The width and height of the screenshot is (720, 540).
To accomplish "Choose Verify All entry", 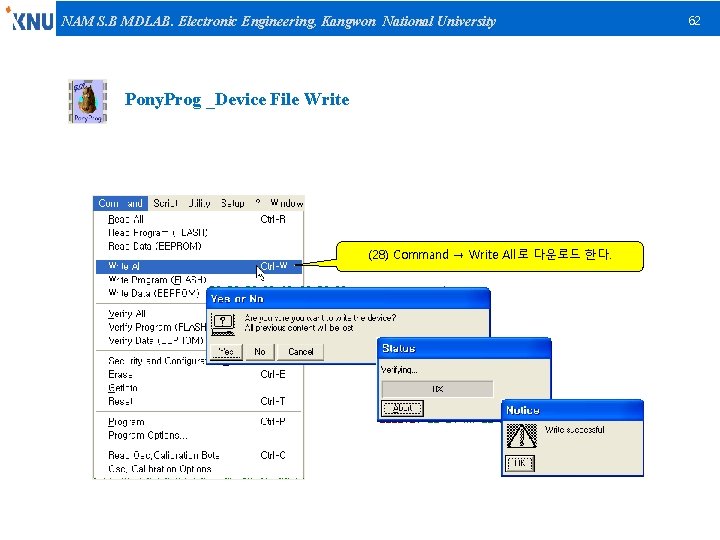I will (152, 314).
